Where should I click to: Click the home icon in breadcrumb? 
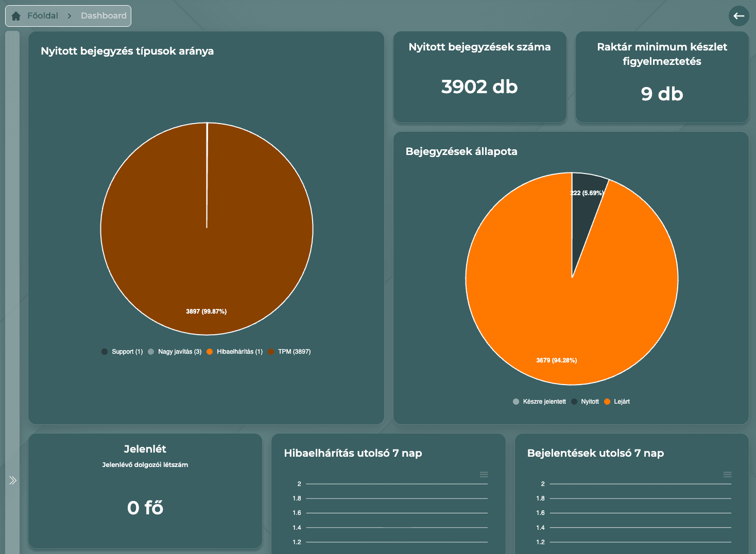pyautogui.click(x=16, y=16)
